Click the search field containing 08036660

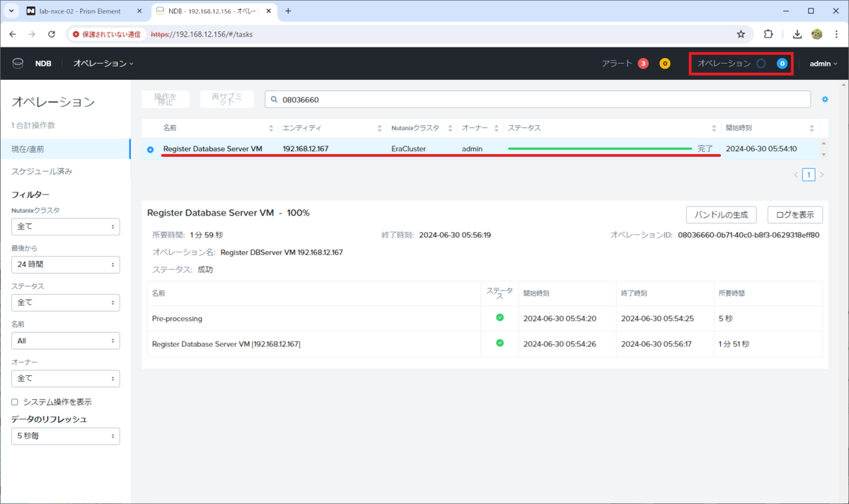pyautogui.click(x=538, y=100)
